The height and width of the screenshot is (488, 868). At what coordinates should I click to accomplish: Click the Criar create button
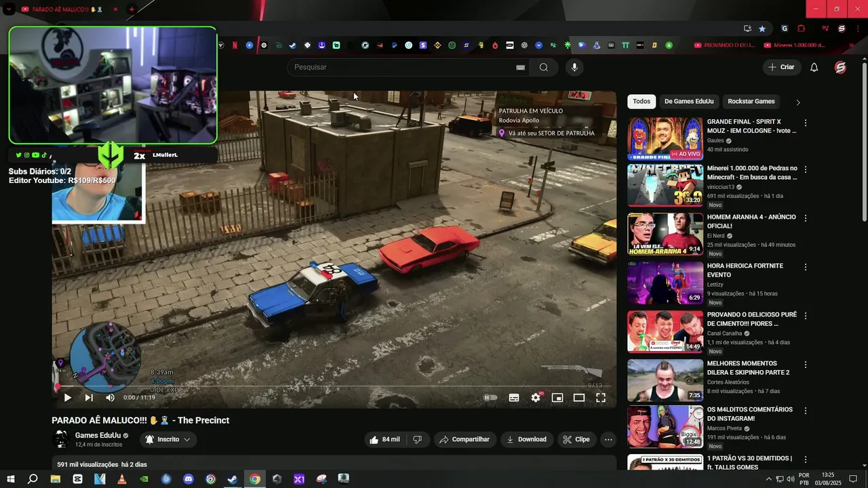[x=781, y=67]
